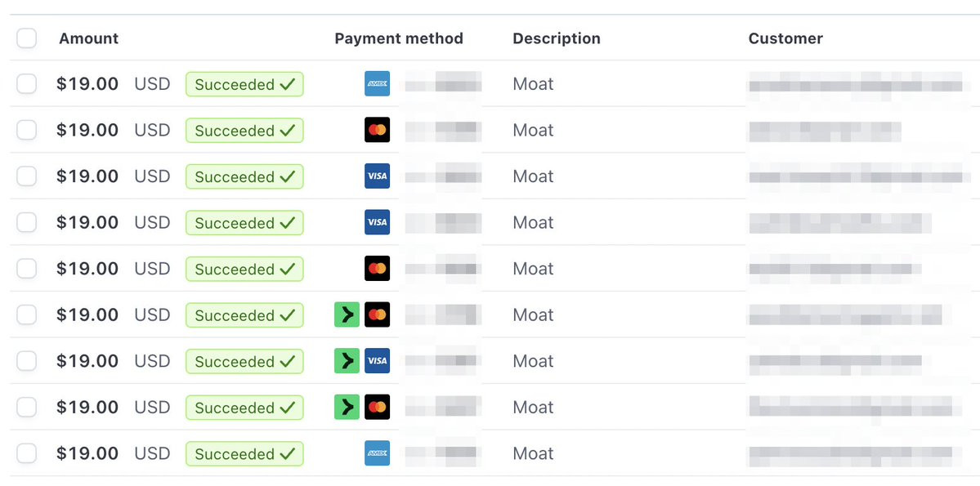Viewport: 980px width, 486px height.
Task: Click the Visa icon in fourth row
Action: (x=377, y=222)
